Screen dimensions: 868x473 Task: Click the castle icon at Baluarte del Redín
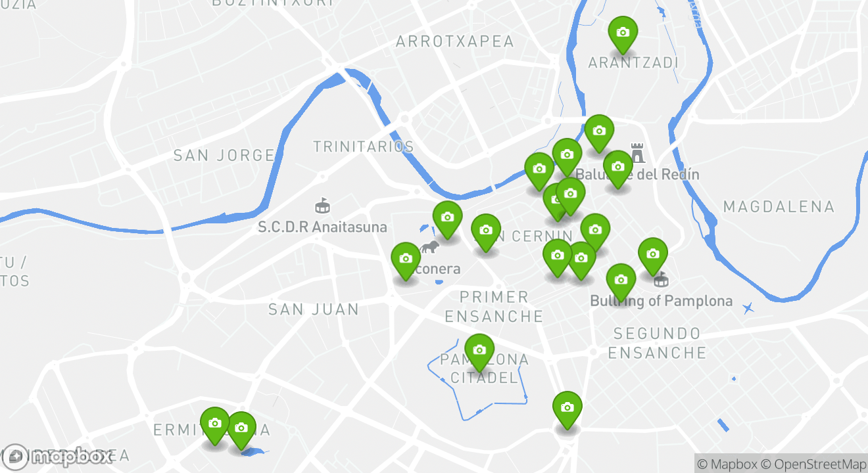[638, 152]
